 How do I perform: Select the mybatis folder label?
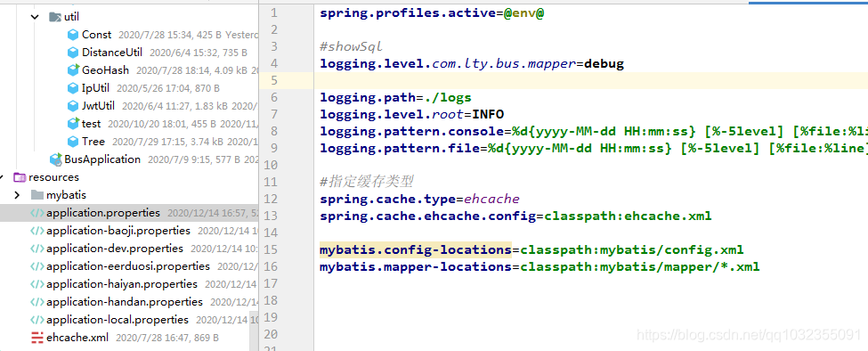pyautogui.click(x=67, y=195)
